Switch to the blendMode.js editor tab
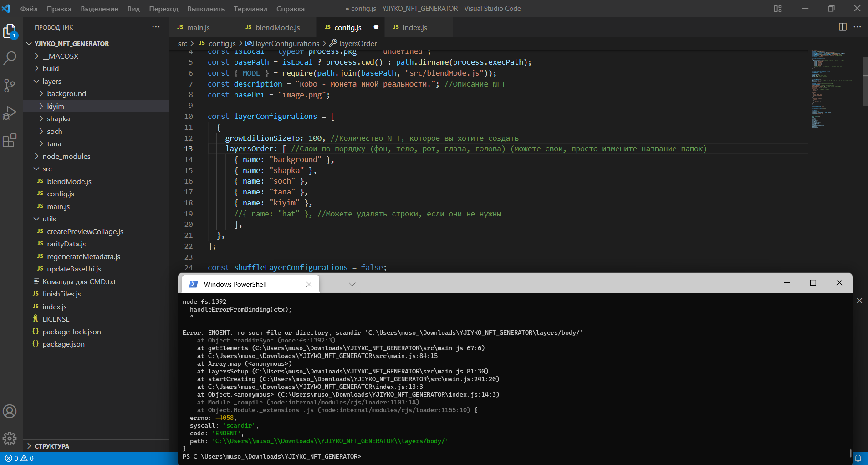868x465 pixels. (x=277, y=27)
